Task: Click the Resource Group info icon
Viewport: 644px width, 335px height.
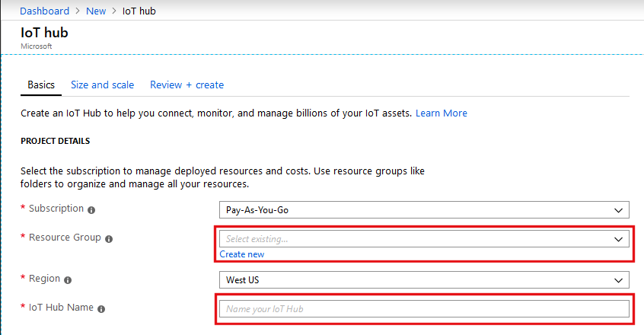Action: [109, 238]
